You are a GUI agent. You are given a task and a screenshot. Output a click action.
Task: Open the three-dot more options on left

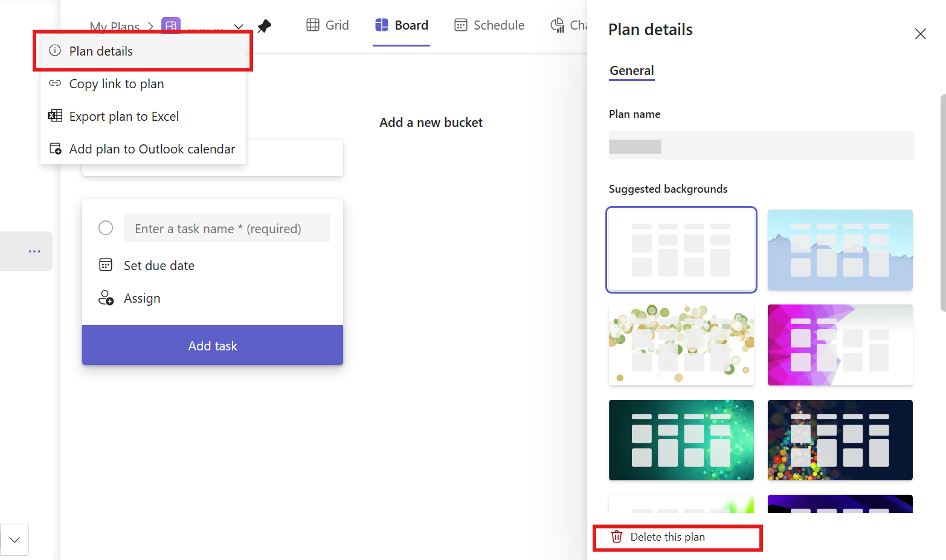34,251
